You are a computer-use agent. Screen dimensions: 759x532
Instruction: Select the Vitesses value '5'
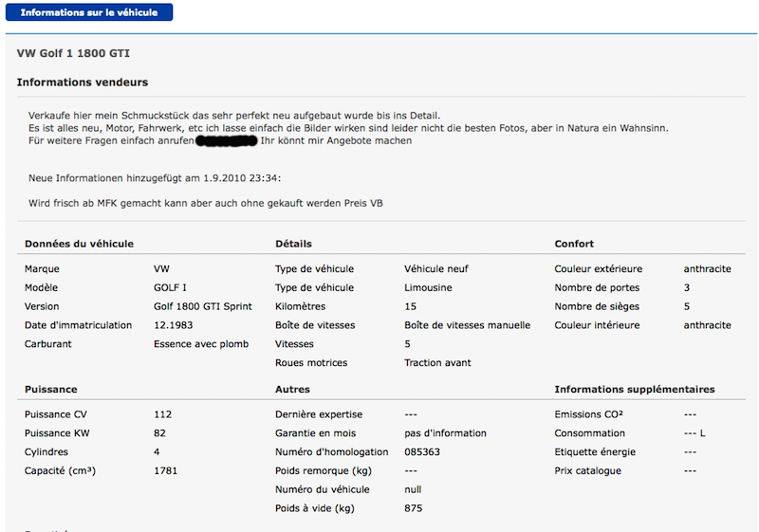click(x=408, y=344)
